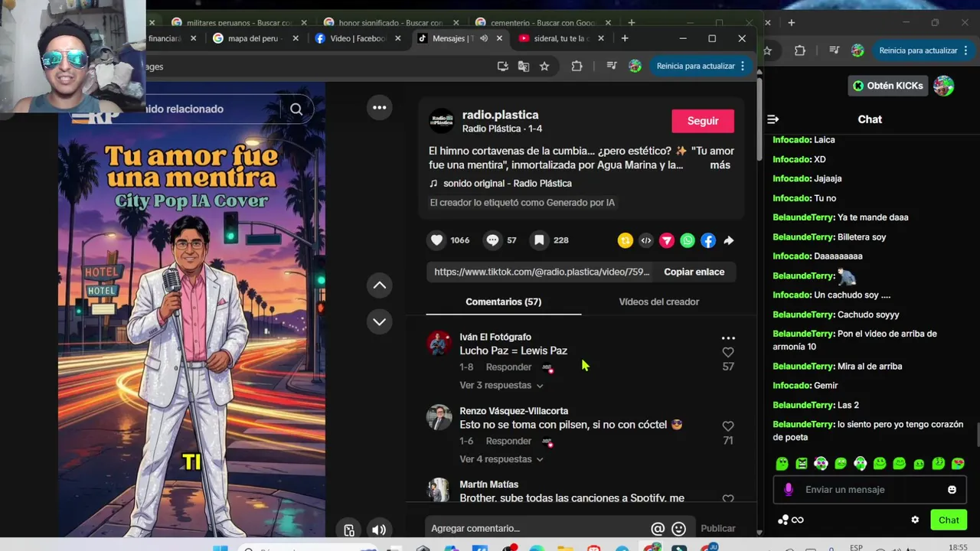Image resolution: width=980 pixels, height=551 pixels.
Task: Open the browser profile avatar in the front toolbar
Action: tap(635, 67)
